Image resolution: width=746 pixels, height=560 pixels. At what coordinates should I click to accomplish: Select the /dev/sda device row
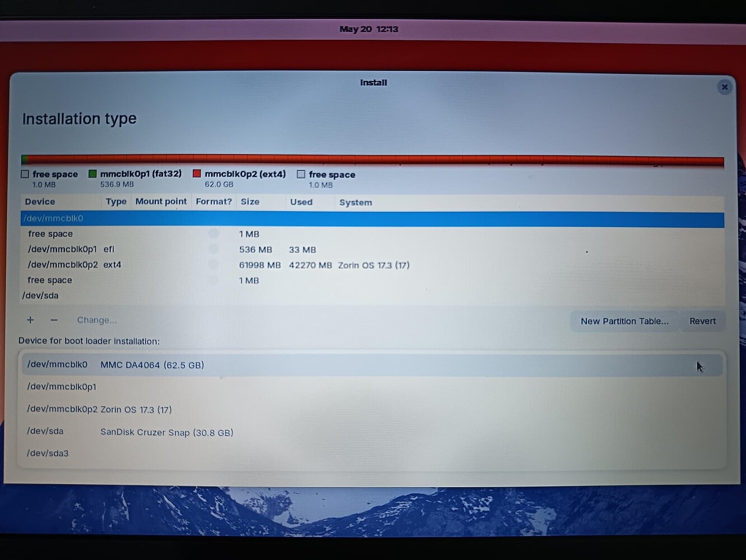click(x=372, y=296)
